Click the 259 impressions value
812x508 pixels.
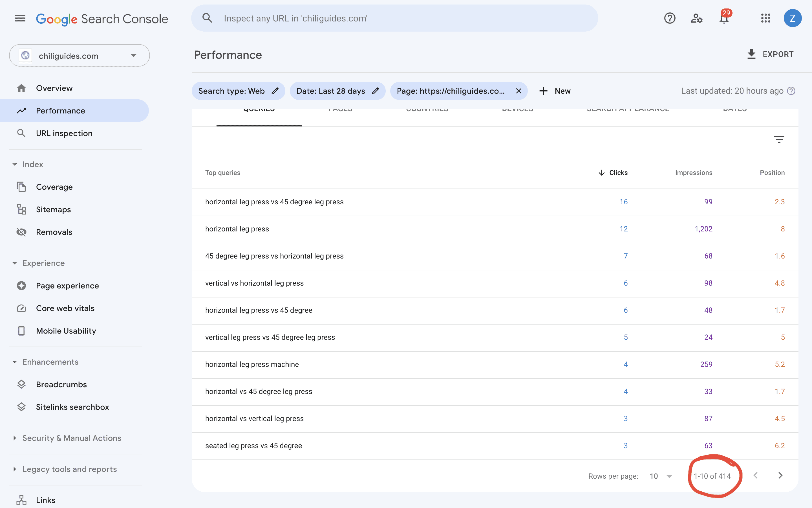click(706, 364)
